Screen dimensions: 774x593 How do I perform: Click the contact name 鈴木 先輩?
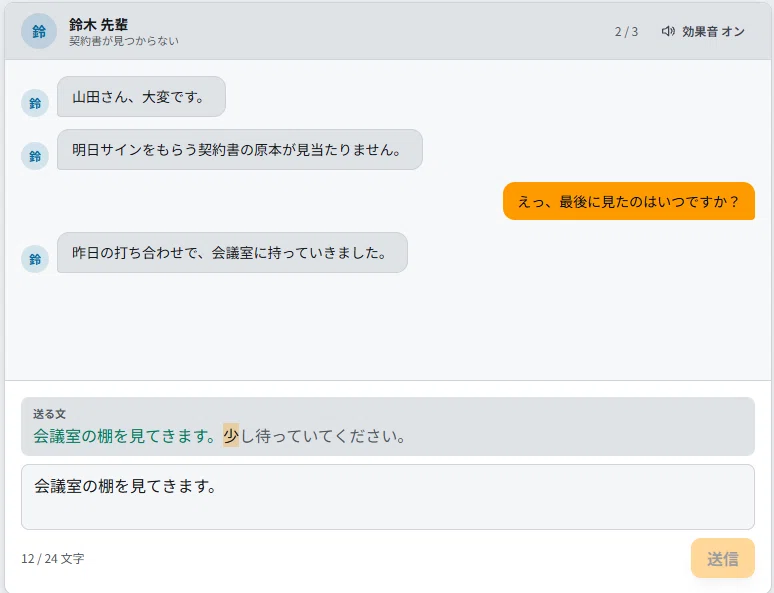(99, 24)
